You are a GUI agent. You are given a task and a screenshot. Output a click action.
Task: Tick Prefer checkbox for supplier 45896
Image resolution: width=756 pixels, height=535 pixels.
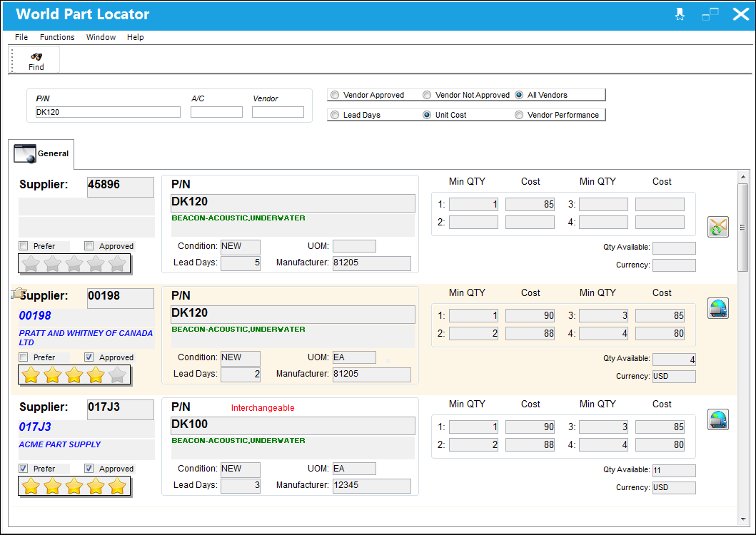[x=23, y=246]
